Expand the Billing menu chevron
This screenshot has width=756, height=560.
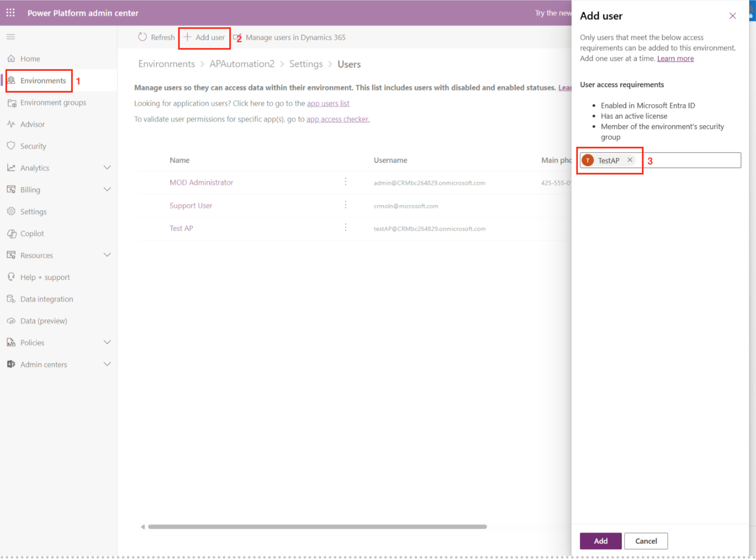(107, 189)
